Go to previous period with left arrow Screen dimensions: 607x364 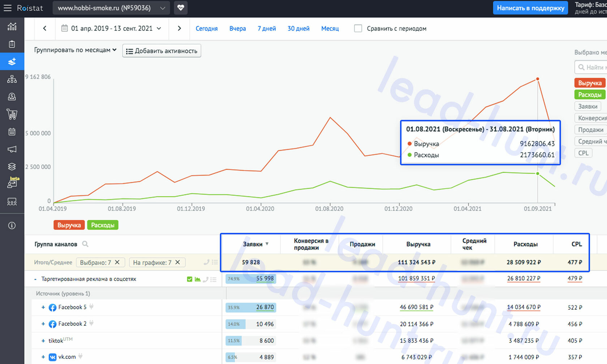click(45, 28)
